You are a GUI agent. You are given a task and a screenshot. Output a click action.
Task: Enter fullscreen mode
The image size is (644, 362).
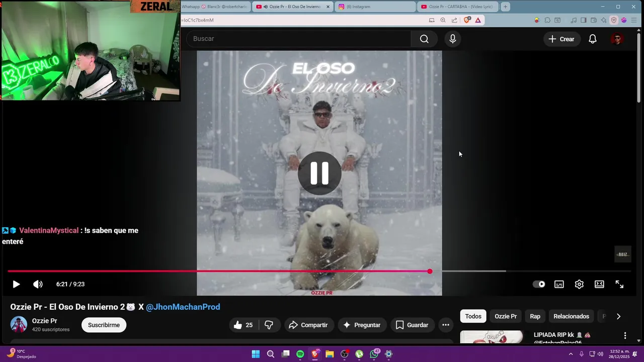[x=619, y=284]
